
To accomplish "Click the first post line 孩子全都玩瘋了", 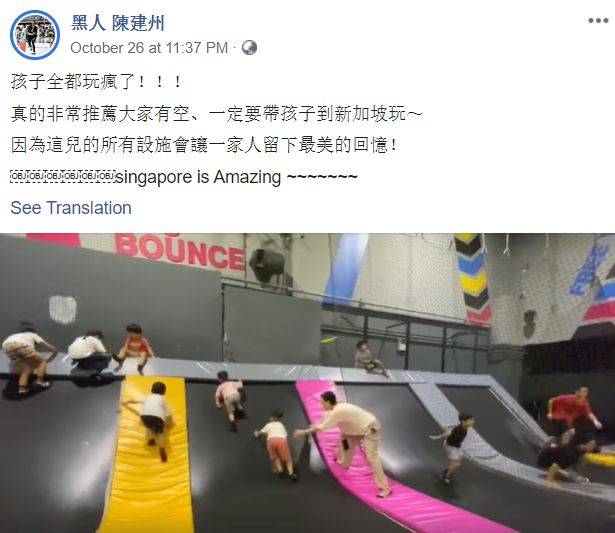I will point(96,82).
